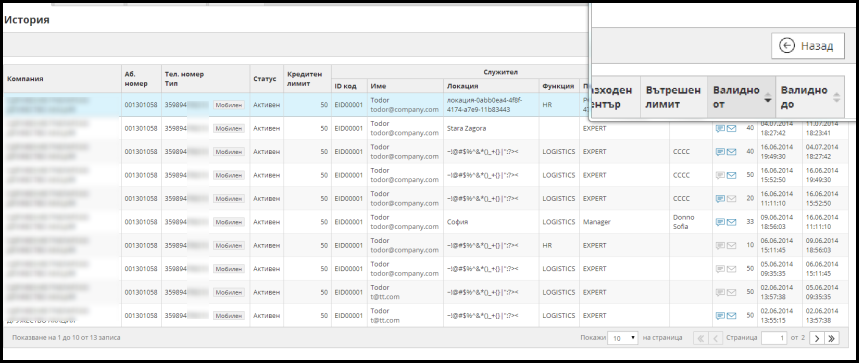
Task: Click the Име column header
Action: [x=405, y=86]
